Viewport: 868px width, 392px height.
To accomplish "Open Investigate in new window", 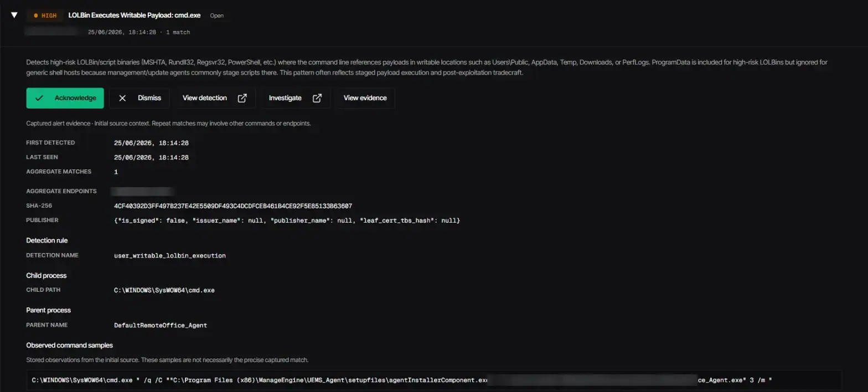I will pos(295,98).
